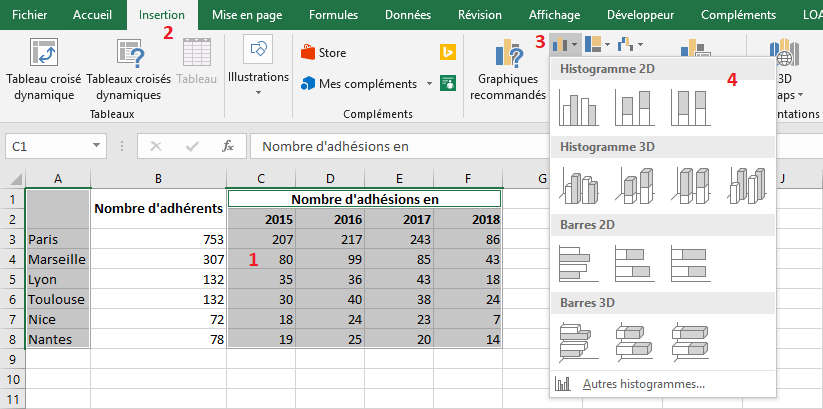Open Graphiques recommandés

(507, 69)
